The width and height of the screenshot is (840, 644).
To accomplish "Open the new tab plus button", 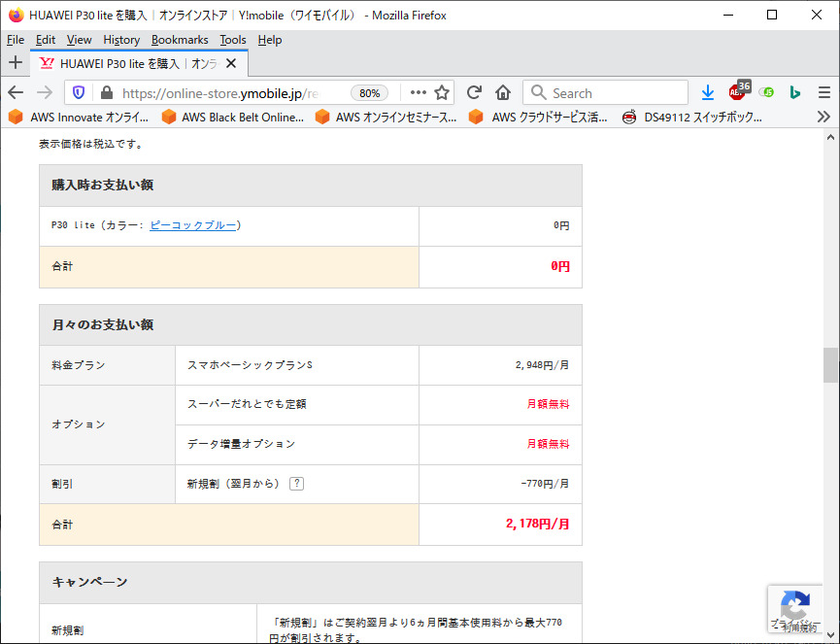I will (16, 63).
